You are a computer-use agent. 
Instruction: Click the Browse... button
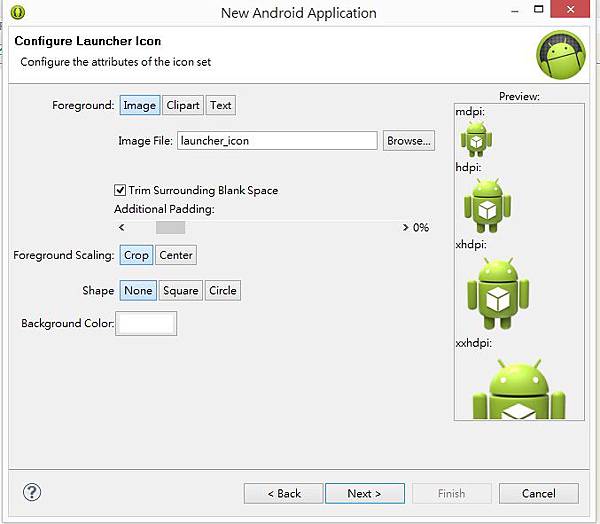[409, 141]
